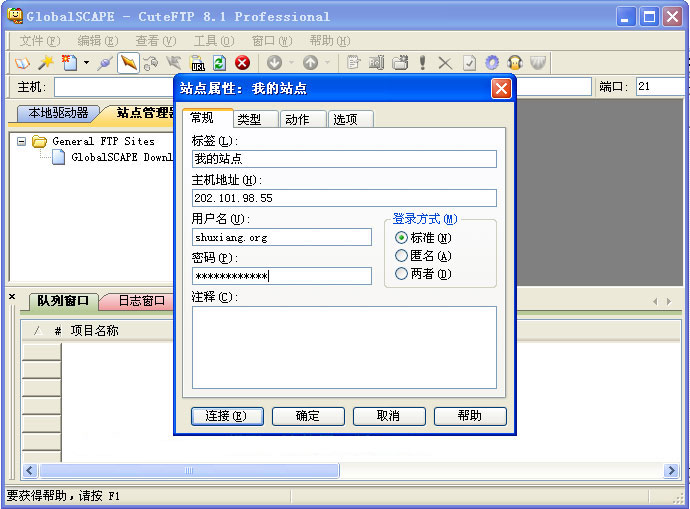Click the headphones icon in toolbar

click(515, 63)
